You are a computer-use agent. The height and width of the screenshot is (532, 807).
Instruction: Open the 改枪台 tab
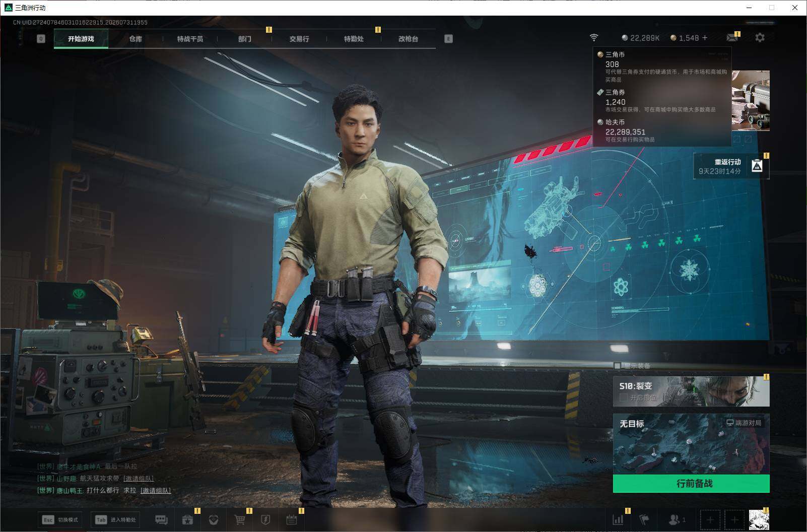[408, 39]
